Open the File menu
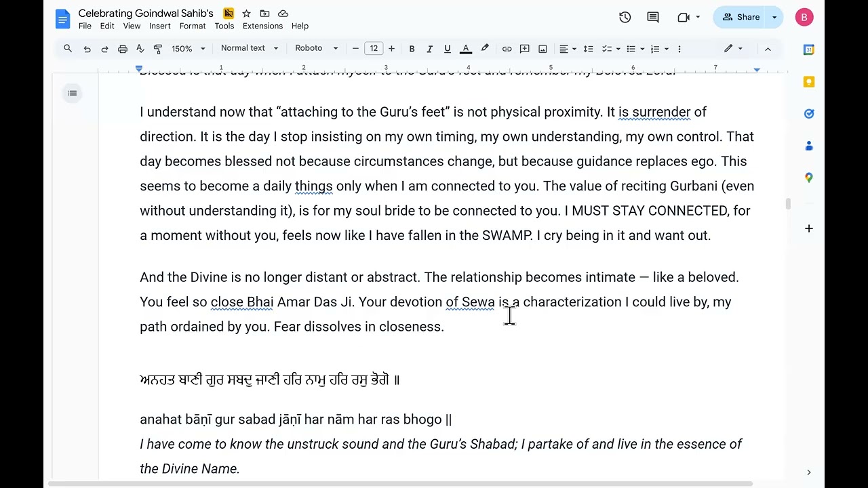The height and width of the screenshot is (488, 868). [85, 26]
